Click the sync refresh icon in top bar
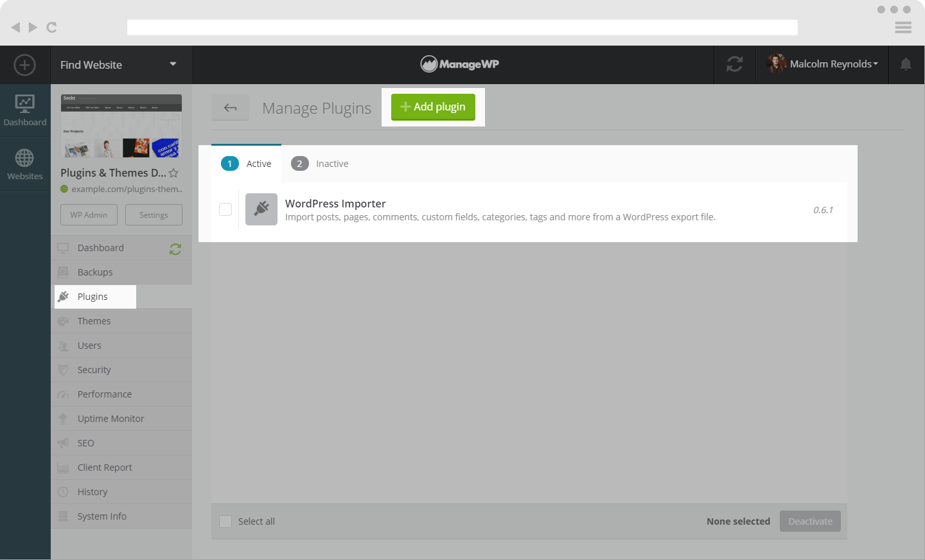Screen dimensions: 925x560 [735, 64]
